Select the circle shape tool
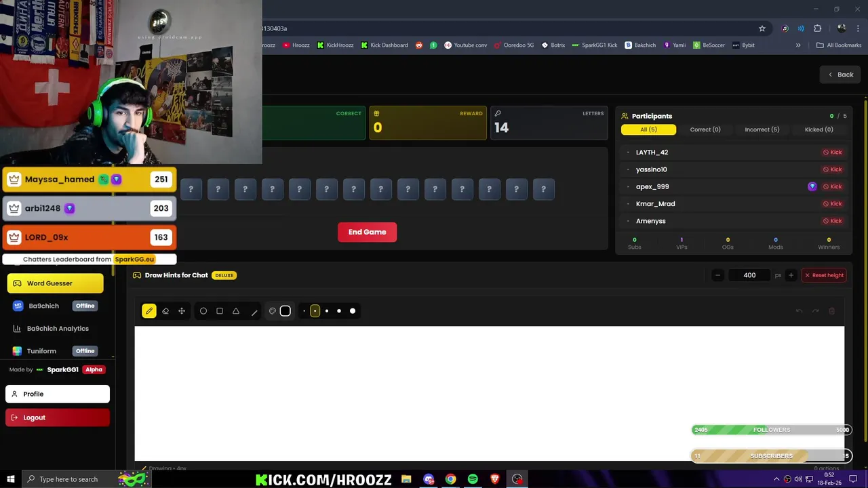 [203, 311]
